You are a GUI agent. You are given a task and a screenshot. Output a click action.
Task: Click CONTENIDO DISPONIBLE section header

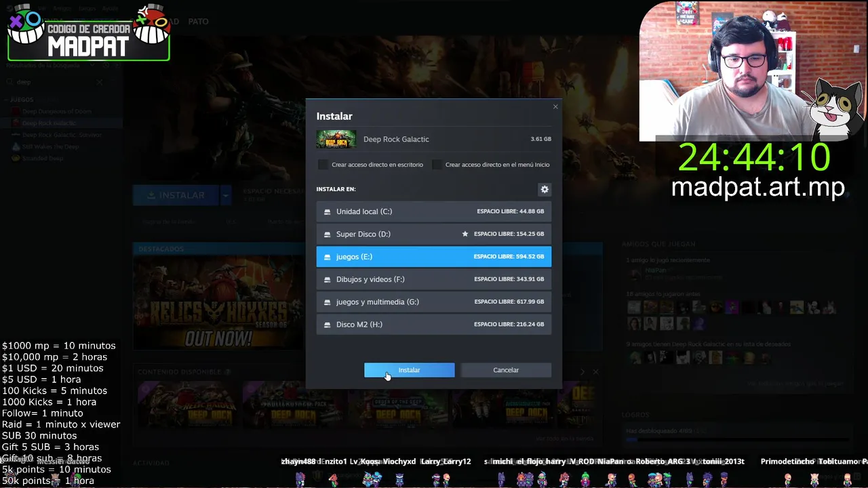coord(180,372)
